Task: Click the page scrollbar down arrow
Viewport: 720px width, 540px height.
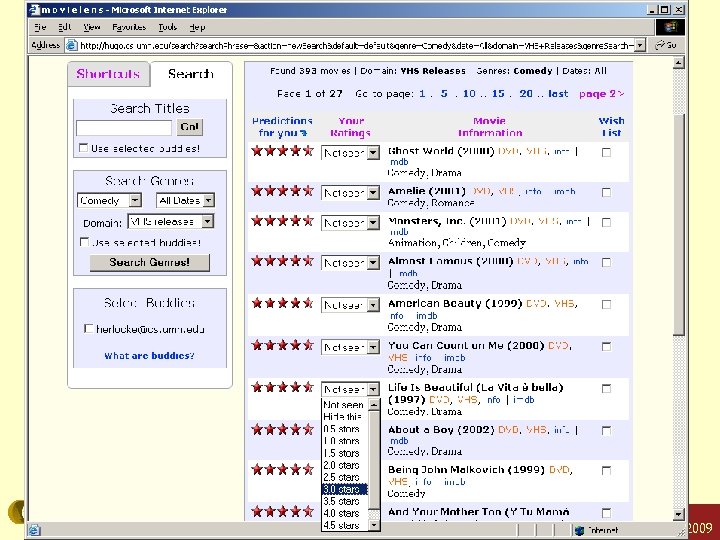Action: tap(679, 515)
